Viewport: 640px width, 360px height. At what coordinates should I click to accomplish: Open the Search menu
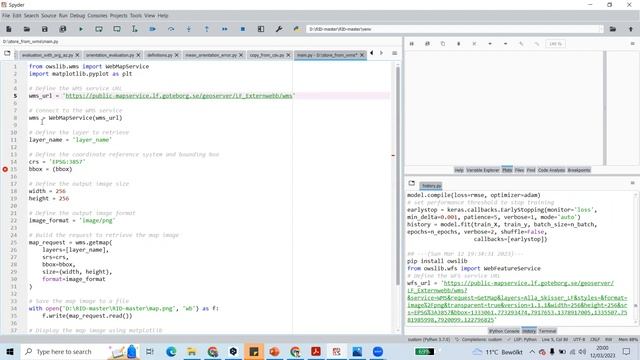[x=31, y=16]
